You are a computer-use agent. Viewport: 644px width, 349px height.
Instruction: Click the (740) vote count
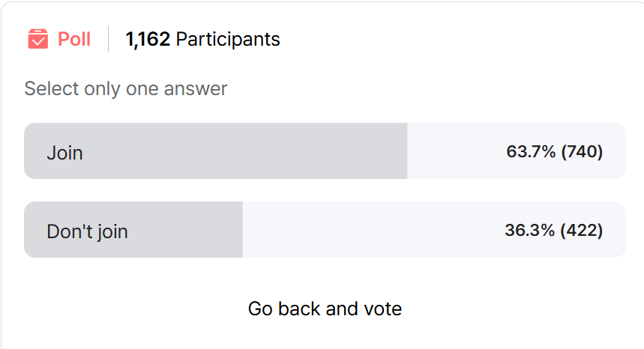[x=582, y=152]
